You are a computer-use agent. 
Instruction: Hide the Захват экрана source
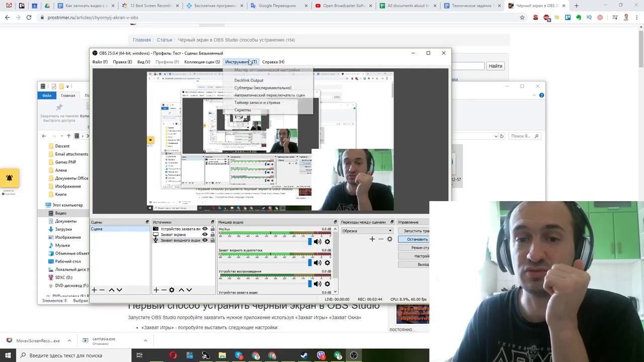pos(205,235)
